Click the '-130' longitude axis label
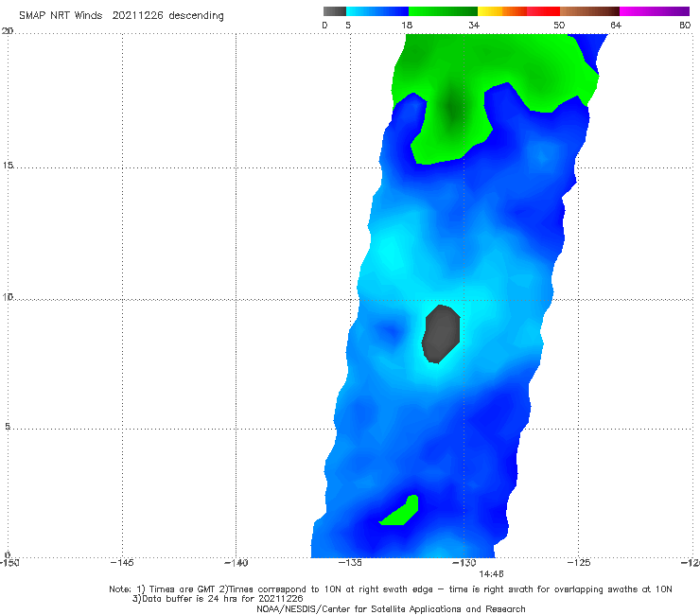700x615 pixels. click(464, 563)
